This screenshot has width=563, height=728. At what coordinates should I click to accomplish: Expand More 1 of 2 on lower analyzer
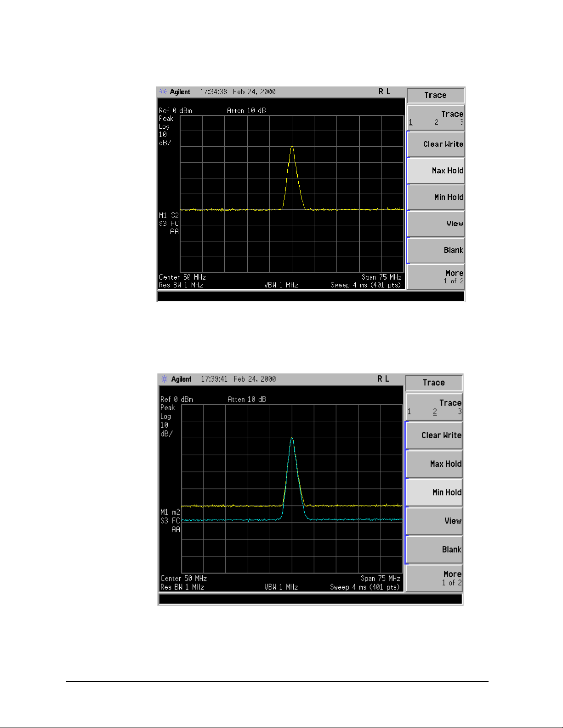434,578
